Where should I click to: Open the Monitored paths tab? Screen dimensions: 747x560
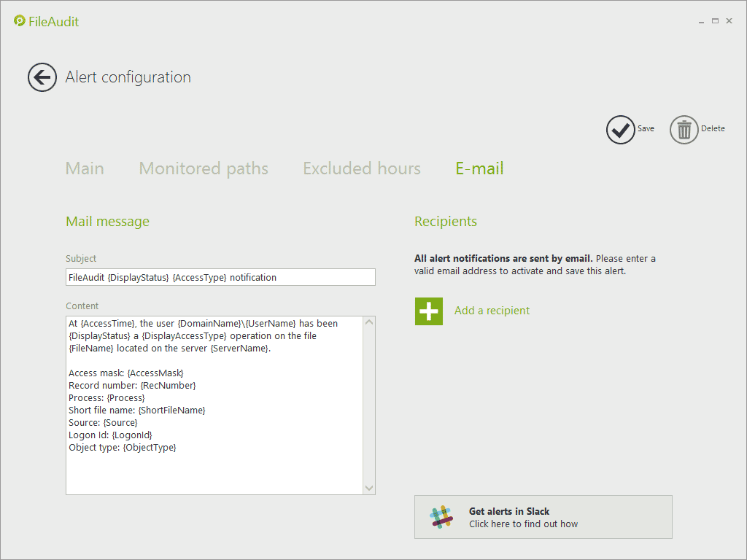click(x=204, y=168)
